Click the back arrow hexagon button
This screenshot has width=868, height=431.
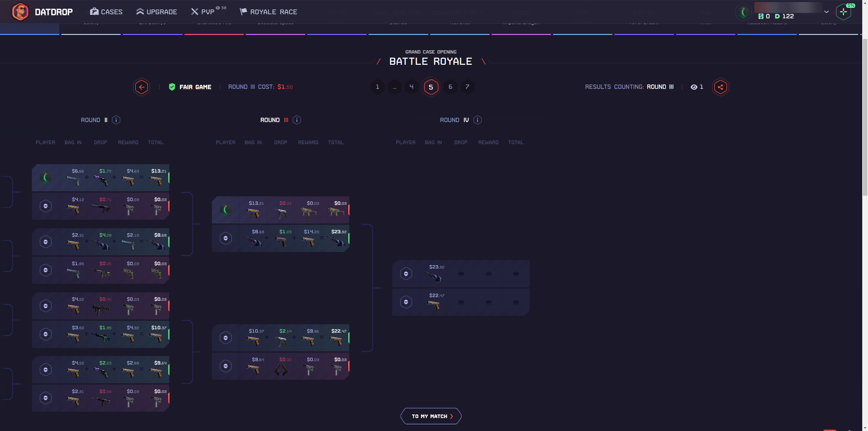coord(141,87)
